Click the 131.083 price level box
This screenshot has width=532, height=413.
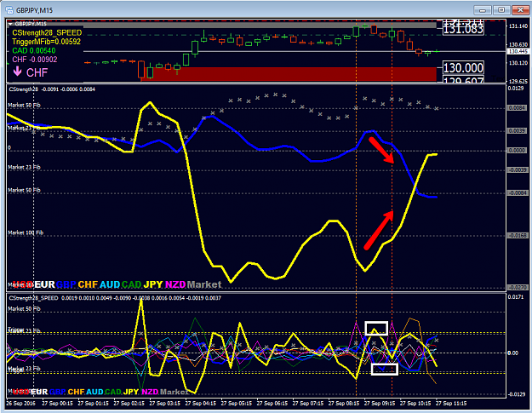point(463,29)
